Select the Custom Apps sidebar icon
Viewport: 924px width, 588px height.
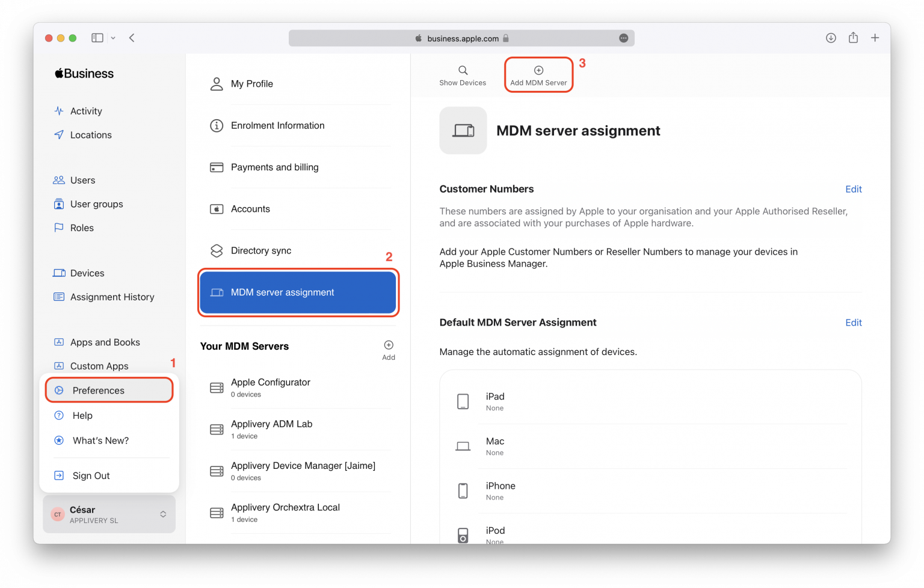click(59, 365)
